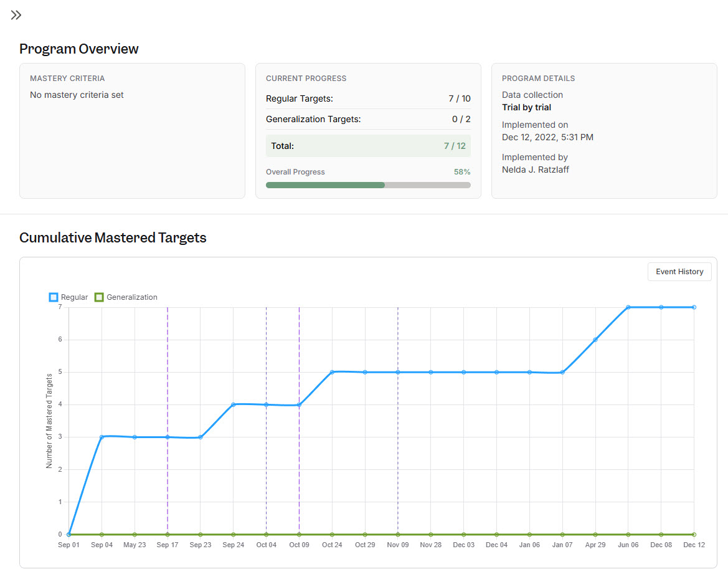Click the Overall Progress bar
This screenshot has width=728, height=569.
[368, 185]
